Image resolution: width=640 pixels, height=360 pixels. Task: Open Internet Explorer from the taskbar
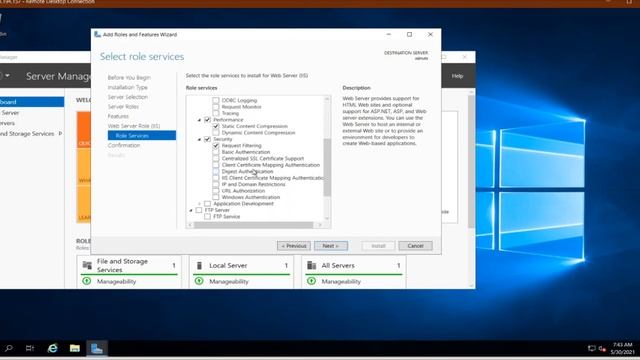[53, 348]
